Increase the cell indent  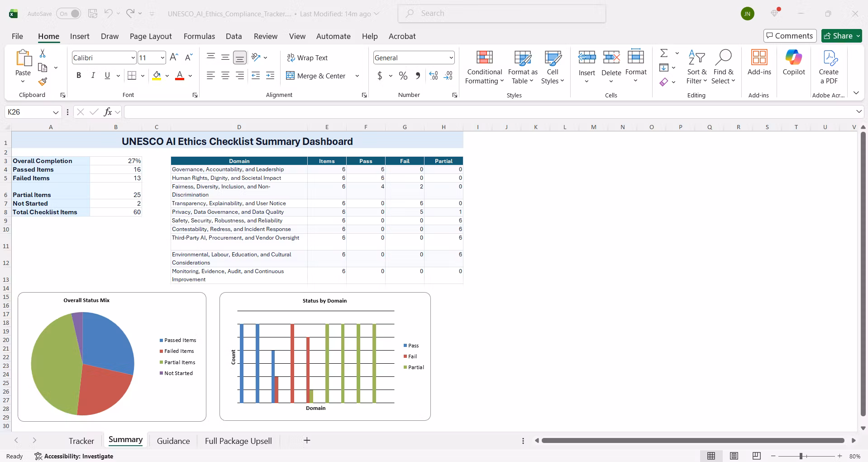[270, 76]
